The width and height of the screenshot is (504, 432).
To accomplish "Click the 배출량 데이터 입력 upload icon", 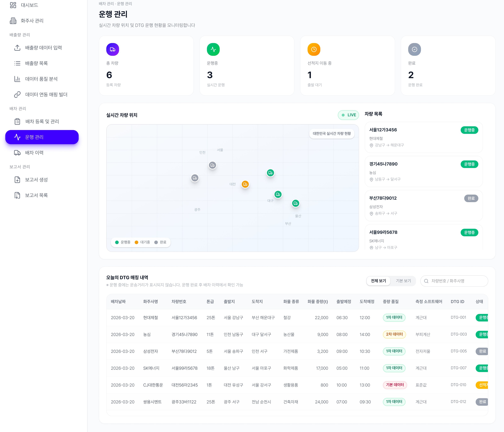I will click(17, 48).
